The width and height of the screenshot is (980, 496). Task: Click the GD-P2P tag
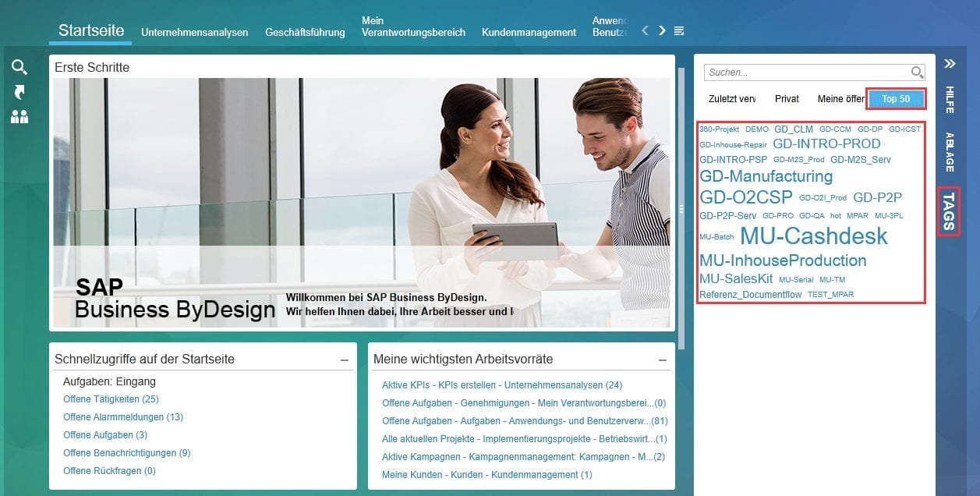point(877,198)
